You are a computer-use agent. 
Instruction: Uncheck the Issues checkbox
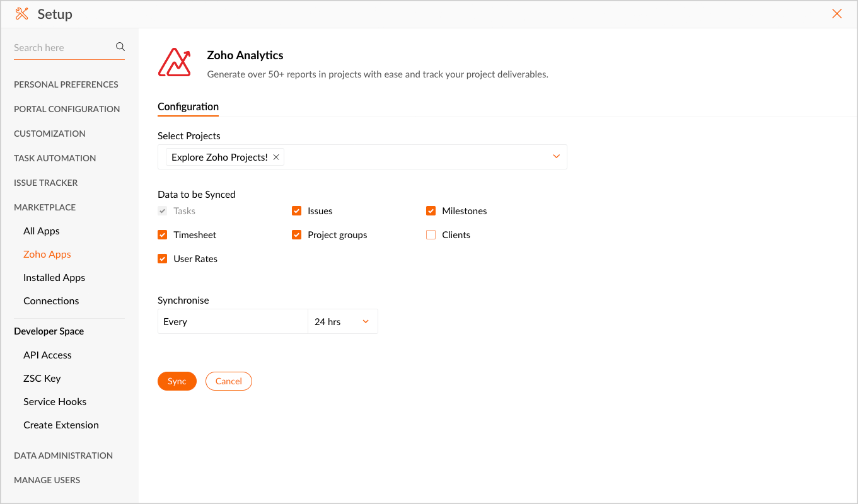297,211
